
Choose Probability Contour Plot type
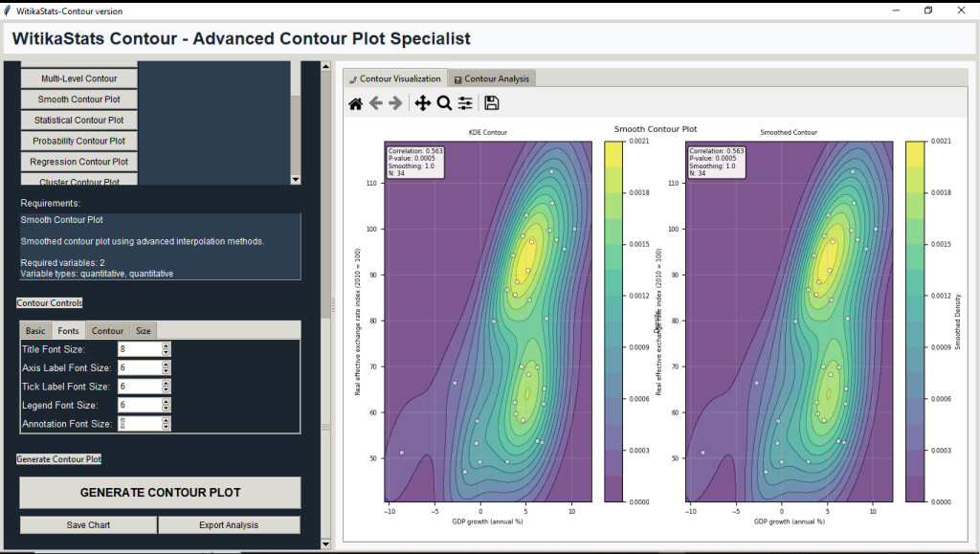78,141
